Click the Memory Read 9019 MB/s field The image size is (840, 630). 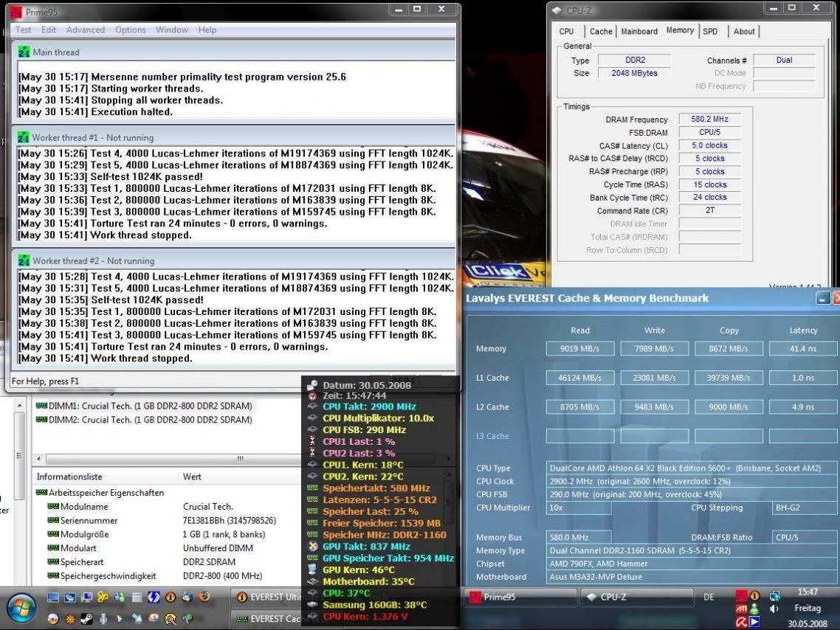click(x=579, y=348)
